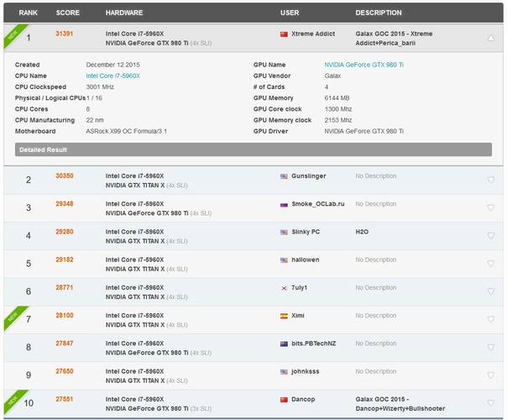The height and width of the screenshot is (420, 507).
Task: Click the Korea flag next to 7uly1
Action: pos(284,288)
